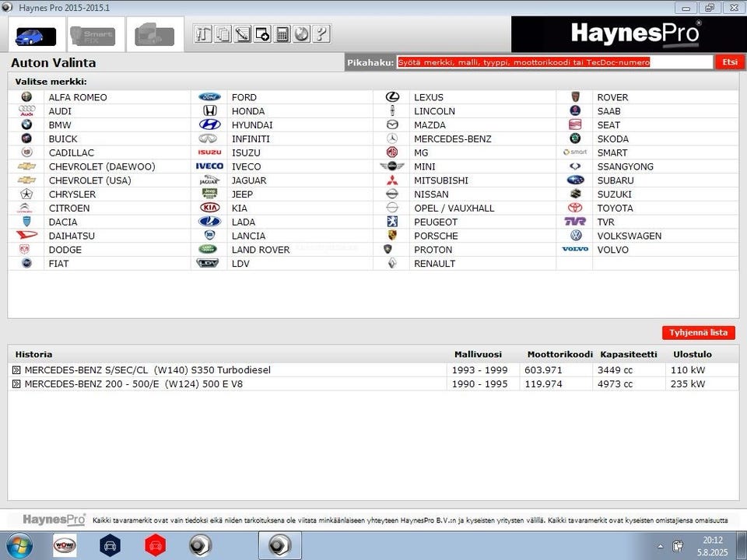Click the Mallivuosi column header
Image resolution: width=747 pixels, height=560 pixels.
478,355
